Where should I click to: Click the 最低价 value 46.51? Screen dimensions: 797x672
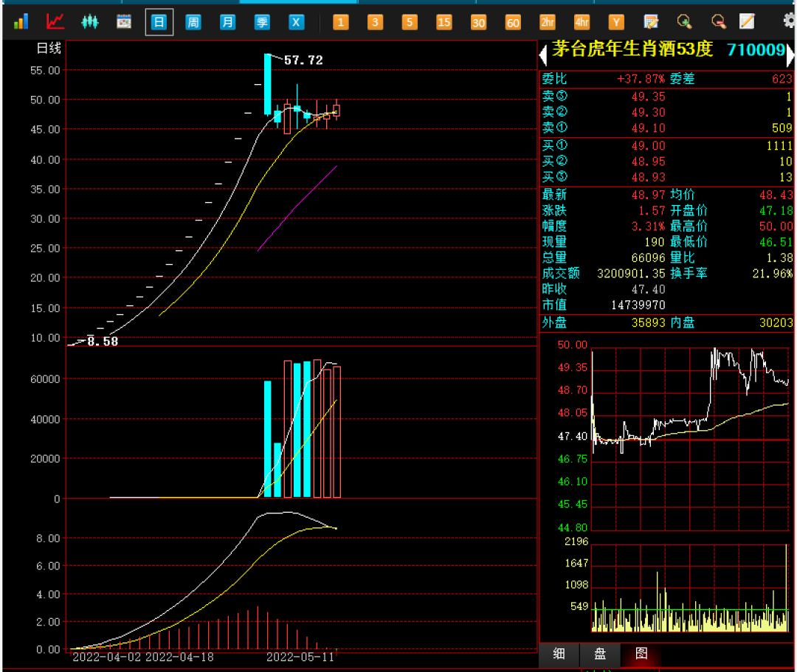[776, 242]
